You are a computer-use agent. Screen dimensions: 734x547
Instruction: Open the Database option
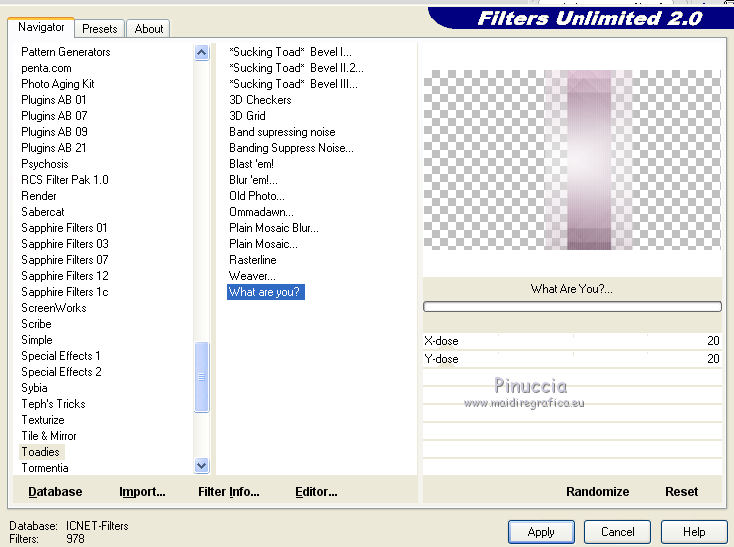(x=55, y=492)
